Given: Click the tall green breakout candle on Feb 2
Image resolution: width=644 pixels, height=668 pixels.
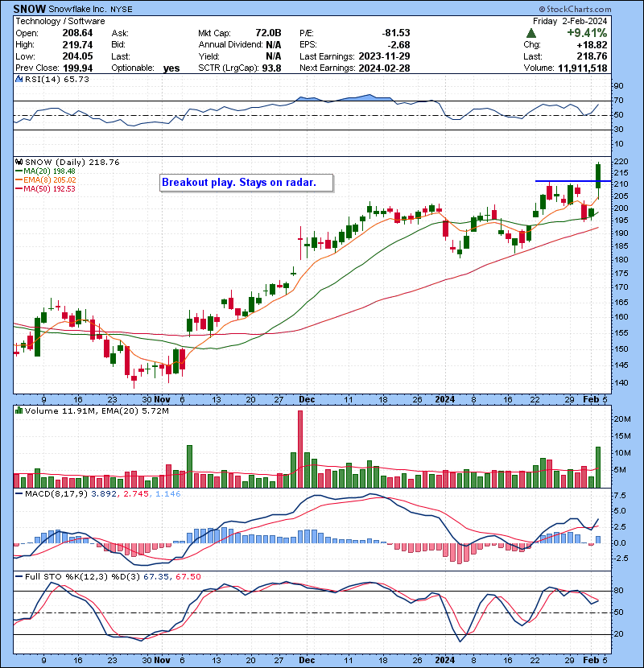Looking at the screenshot, I should (x=598, y=176).
